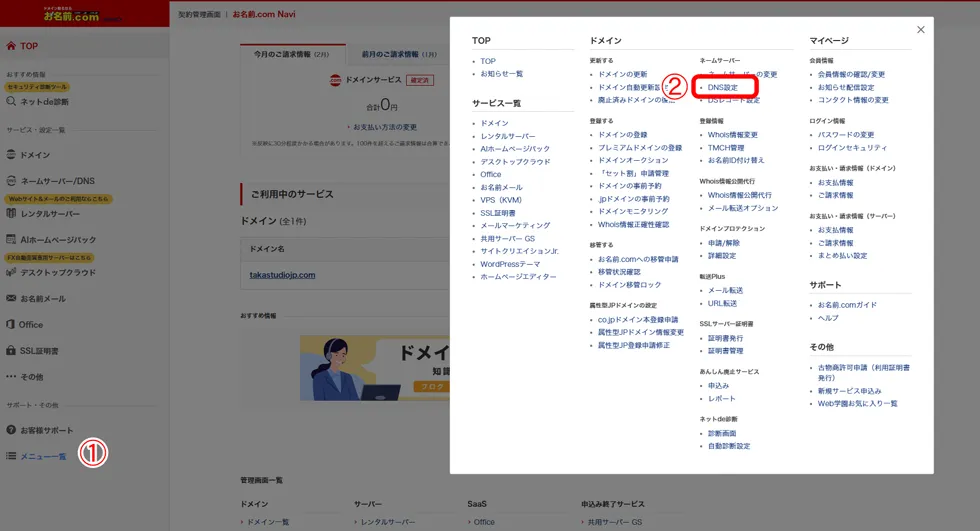Close the menu overlay with the X icon

click(x=921, y=29)
